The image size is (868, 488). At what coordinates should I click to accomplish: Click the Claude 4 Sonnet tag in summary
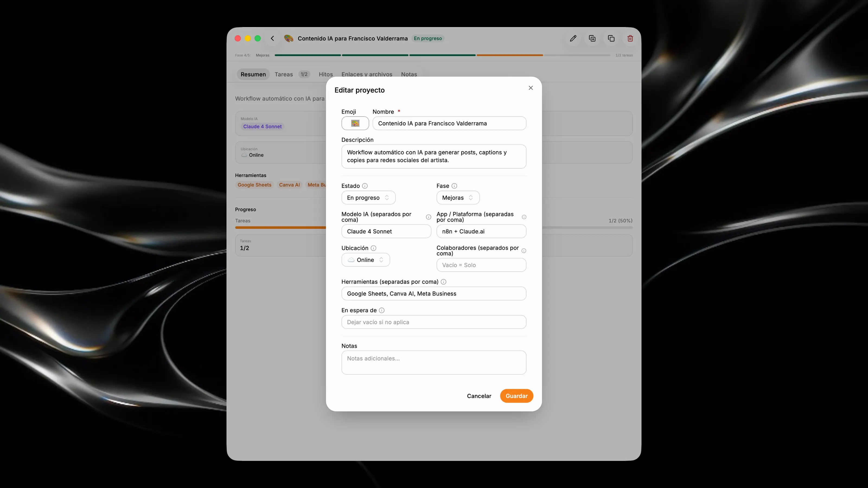(x=262, y=127)
